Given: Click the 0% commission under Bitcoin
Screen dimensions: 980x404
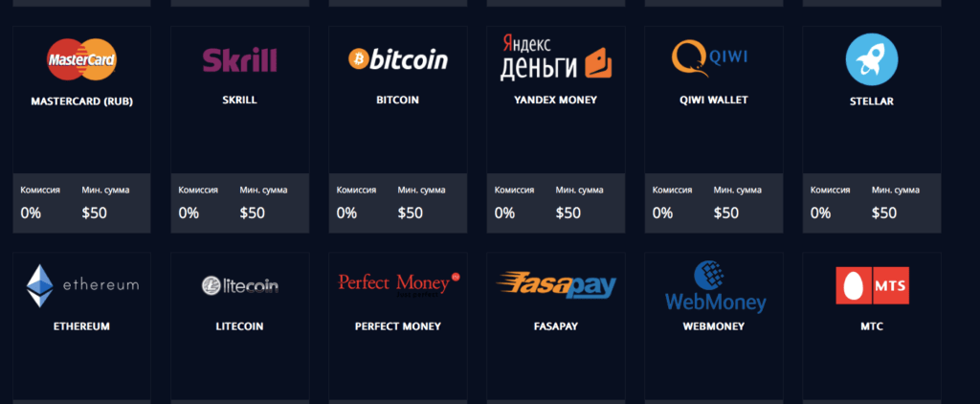Looking at the screenshot, I should coord(347,213).
